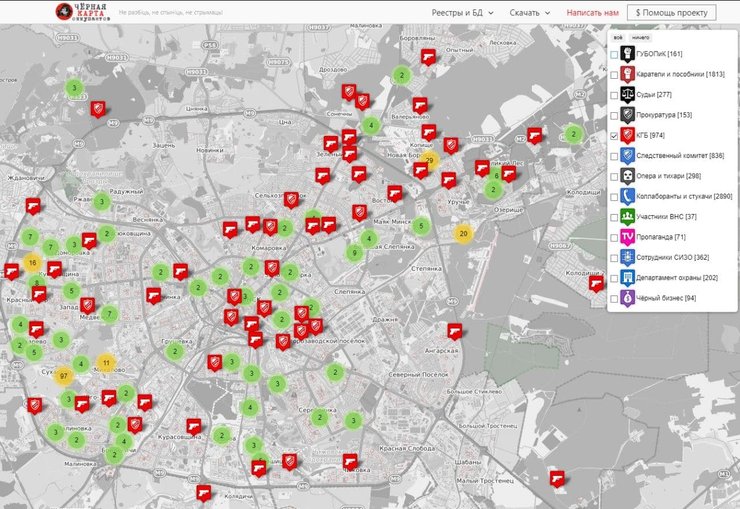Uncheck the КГБ layer checkbox
The image size is (740, 509).
(x=615, y=135)
